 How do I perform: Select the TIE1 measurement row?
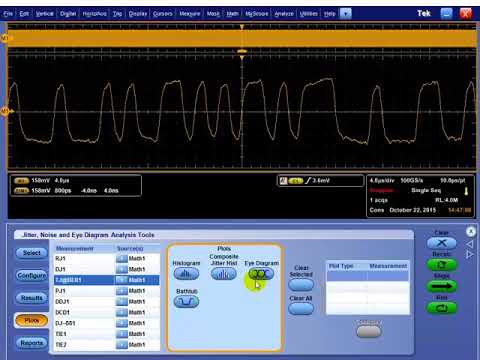pyautogui.click(x=107, y=334)
